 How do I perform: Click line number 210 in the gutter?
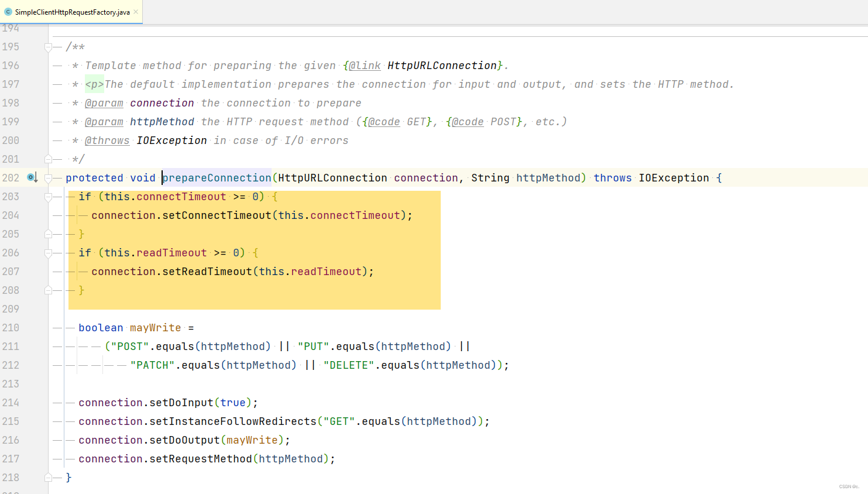coord(11,328)
